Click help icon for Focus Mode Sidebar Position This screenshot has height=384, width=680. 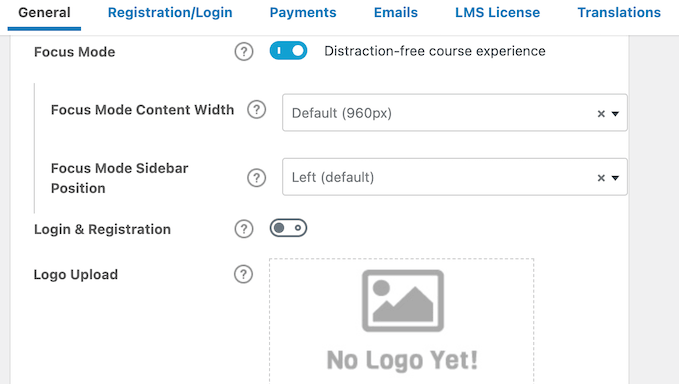coord(256,178)
